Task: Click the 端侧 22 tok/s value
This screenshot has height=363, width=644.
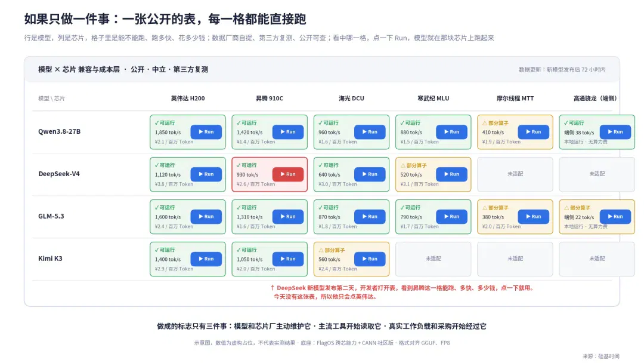Action: 579,217
